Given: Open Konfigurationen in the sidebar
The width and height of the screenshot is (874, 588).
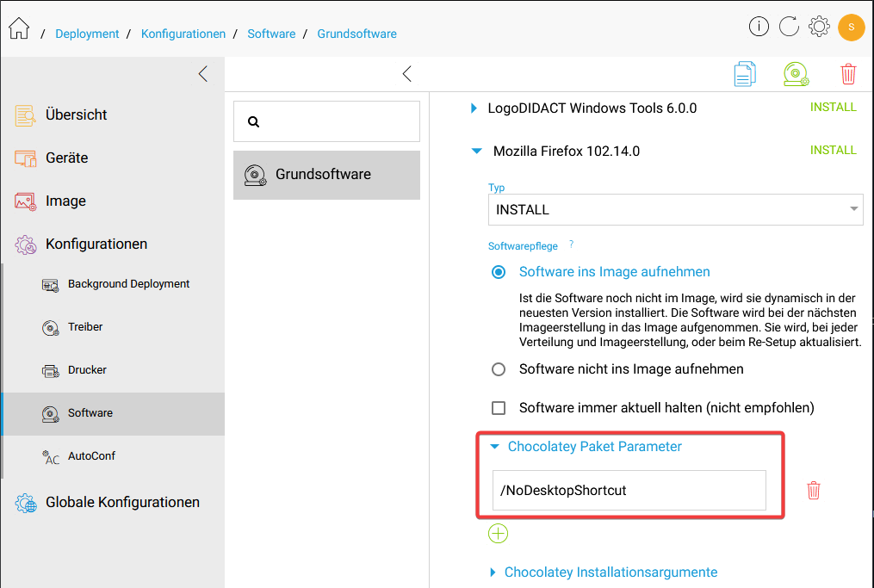Looking at the screenshot, I should pyautogui.click(x=96, y=244).
